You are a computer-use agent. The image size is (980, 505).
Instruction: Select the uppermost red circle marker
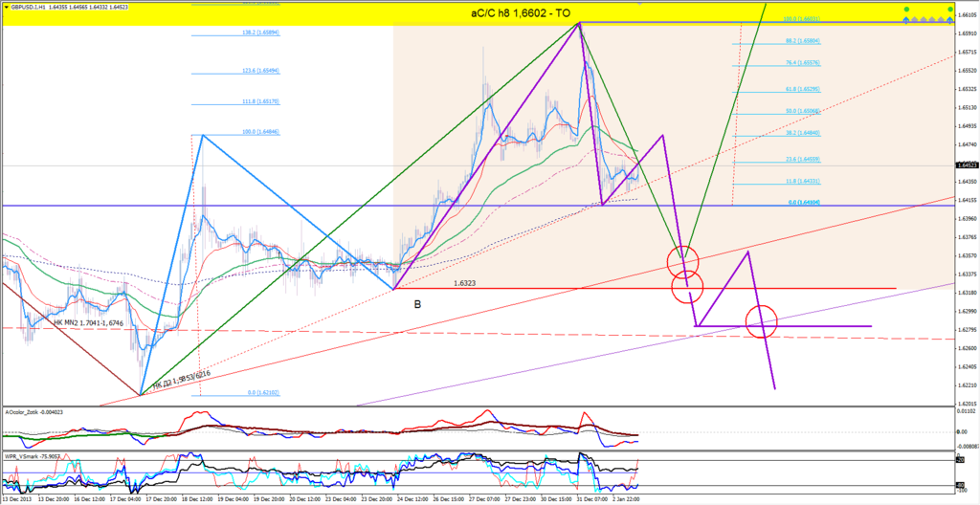pos(683,258)
